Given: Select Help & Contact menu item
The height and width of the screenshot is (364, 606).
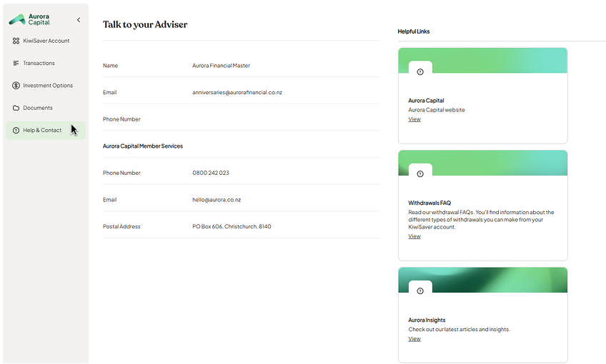Looking at the screenshot, I should click(46, 130).
